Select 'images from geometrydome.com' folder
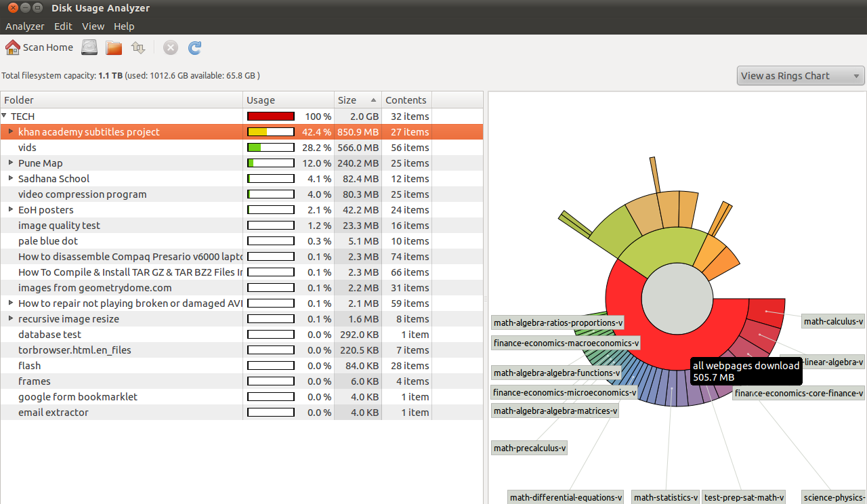This screenshot has height=504, width=867. [242, 288]
